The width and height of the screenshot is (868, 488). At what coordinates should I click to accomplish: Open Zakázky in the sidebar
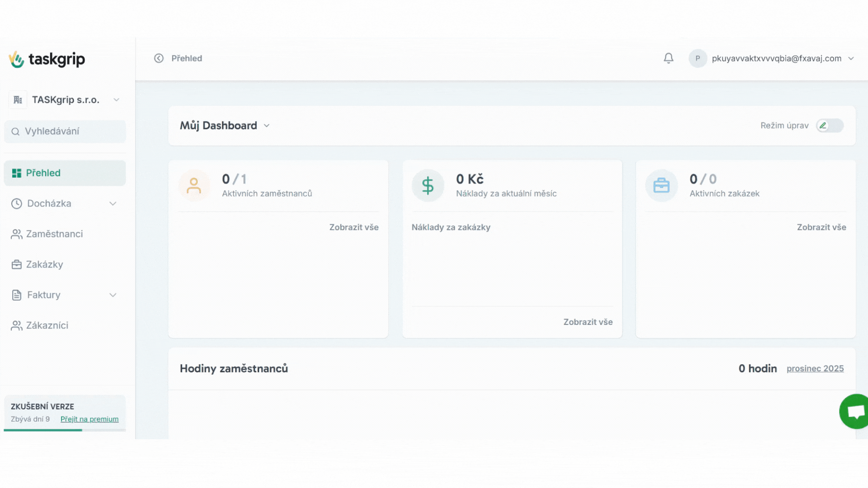pos(44,264)
